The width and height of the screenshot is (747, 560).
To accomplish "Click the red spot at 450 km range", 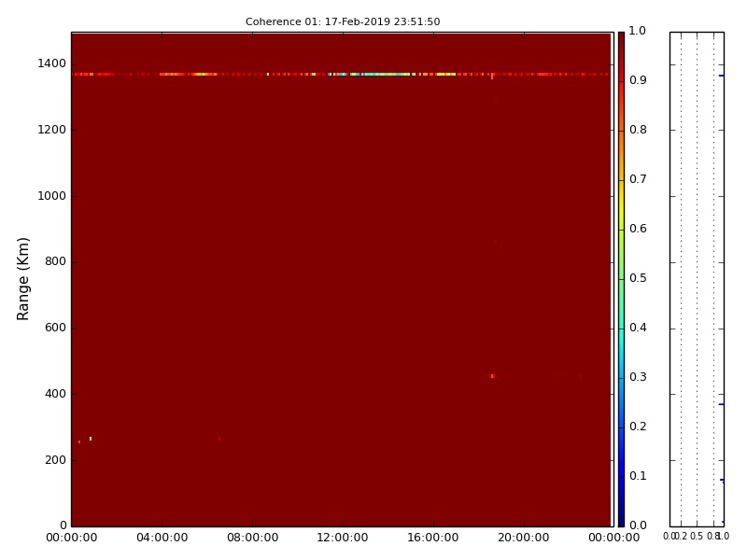I will click(x=493, y=376).
